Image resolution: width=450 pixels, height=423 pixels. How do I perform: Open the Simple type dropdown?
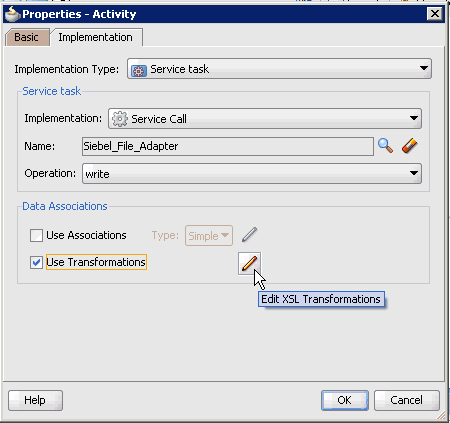pyautogui.click(x=209, y=236)
